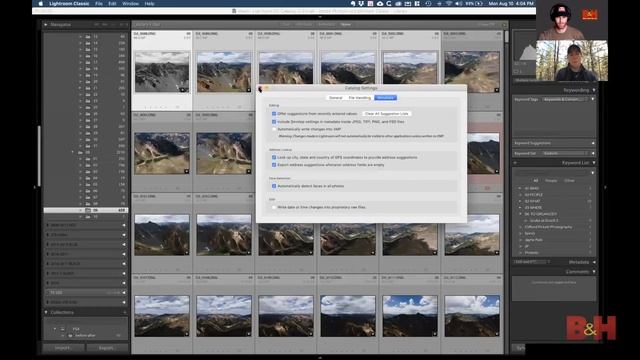The image size is (640, 360).
Task: Hide the right panel via edge arrow
Action: [x=605, y=187]
